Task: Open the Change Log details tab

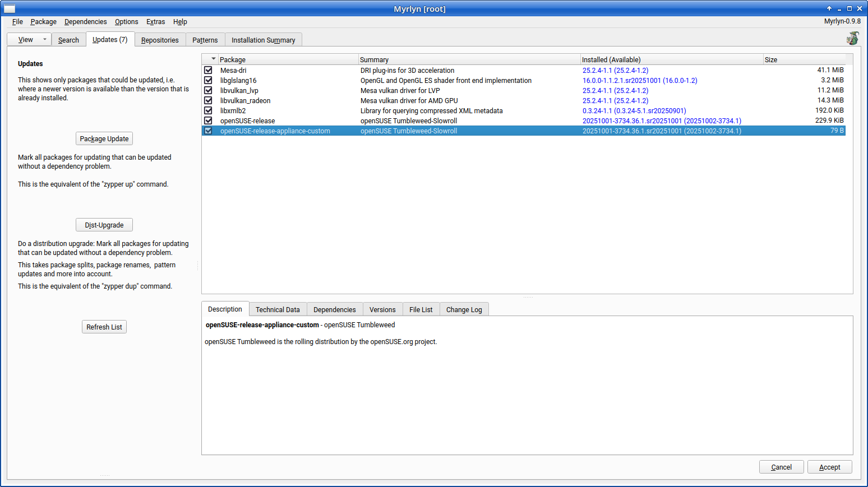Action: [x=464, y=310]
